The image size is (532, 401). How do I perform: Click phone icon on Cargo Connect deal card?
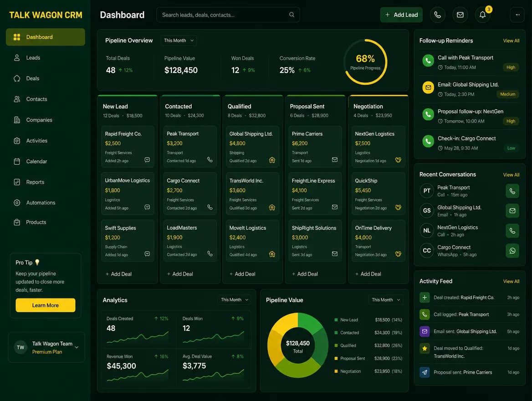[210, 207]
